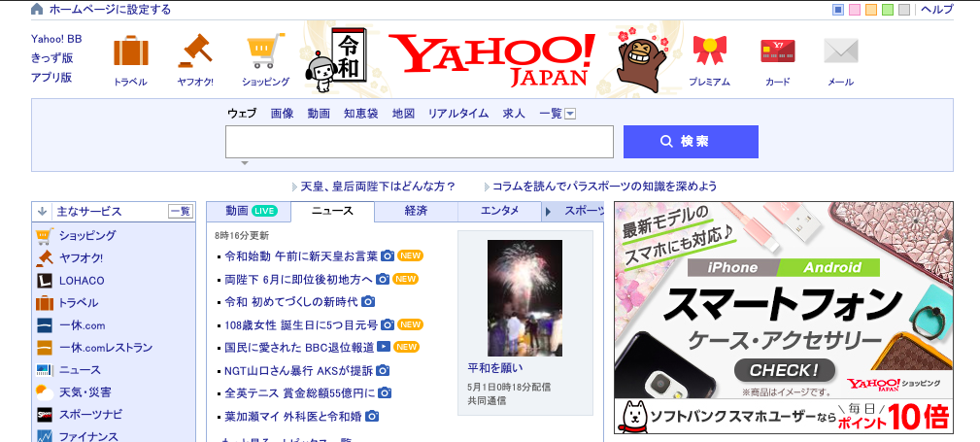
Task: Open the Mail envelope icon
Action: click(841, 51)
